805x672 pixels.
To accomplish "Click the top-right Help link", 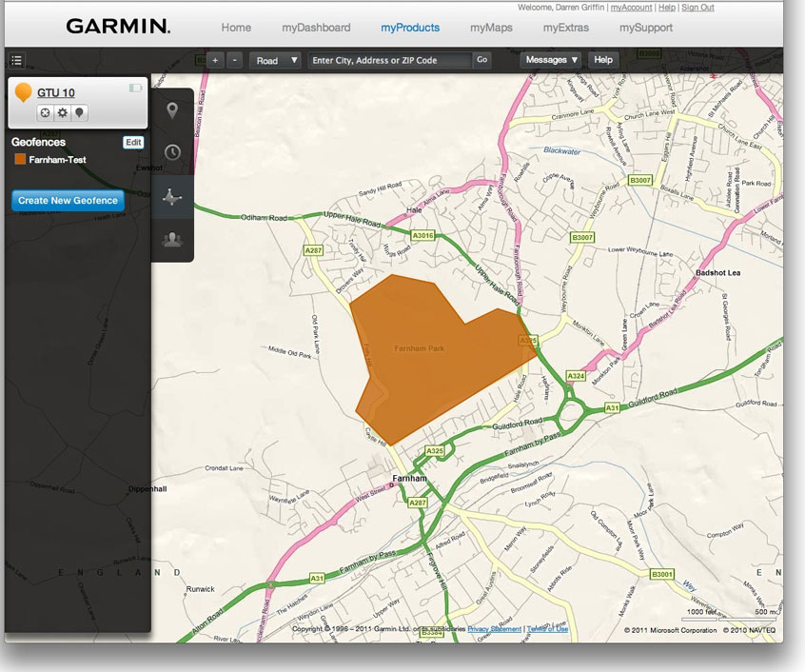I will click(x=667, y=8).
